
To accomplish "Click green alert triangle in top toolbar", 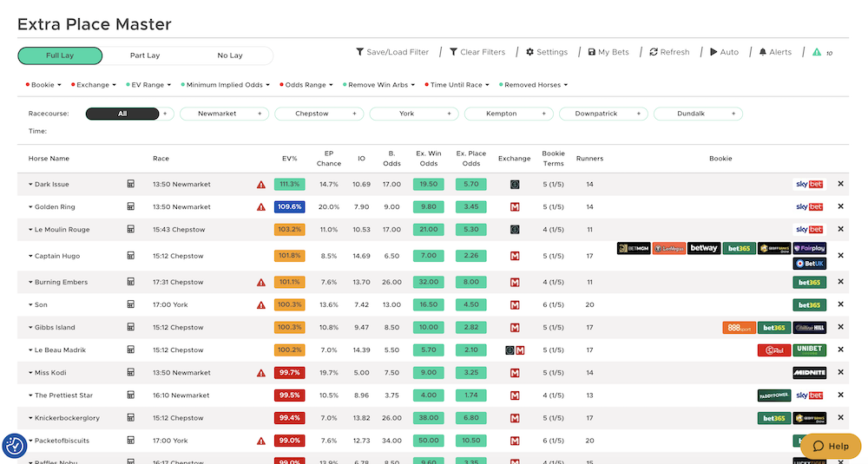I will [x=817, y=52].
